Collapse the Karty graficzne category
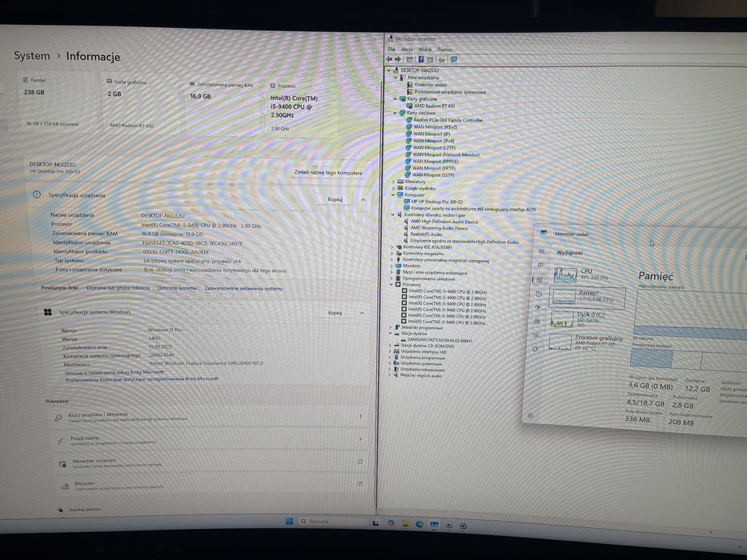747x560 pixels. coord(395,98)
